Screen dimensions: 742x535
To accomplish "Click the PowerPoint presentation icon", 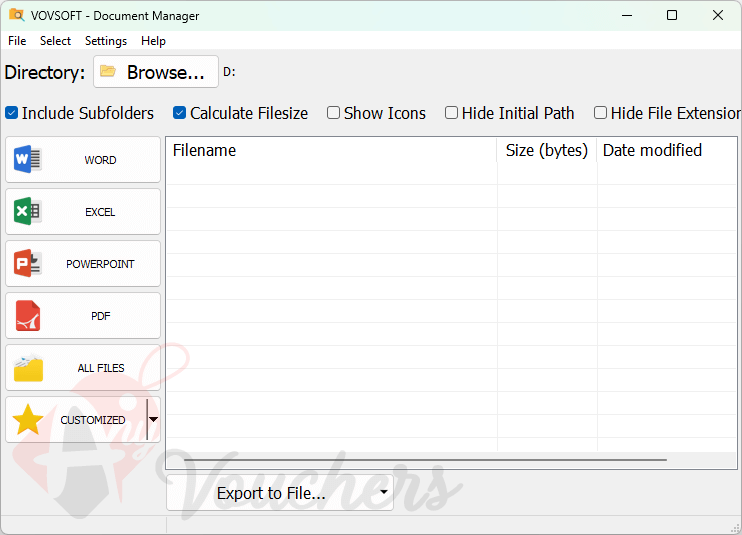I will click(x=27, y=263).
